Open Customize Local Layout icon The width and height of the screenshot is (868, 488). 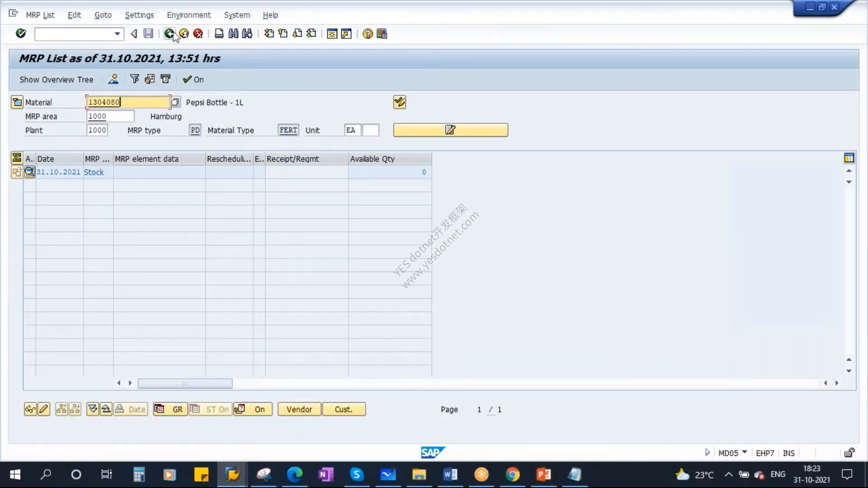[382, 34]
